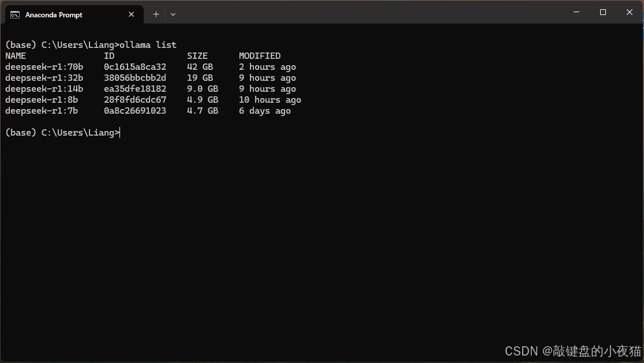Close the terminal window

pos(629,12)
